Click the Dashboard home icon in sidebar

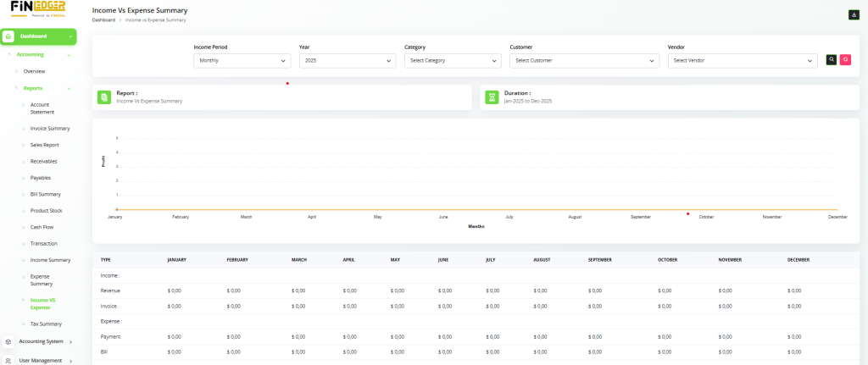tap(8, 36)
